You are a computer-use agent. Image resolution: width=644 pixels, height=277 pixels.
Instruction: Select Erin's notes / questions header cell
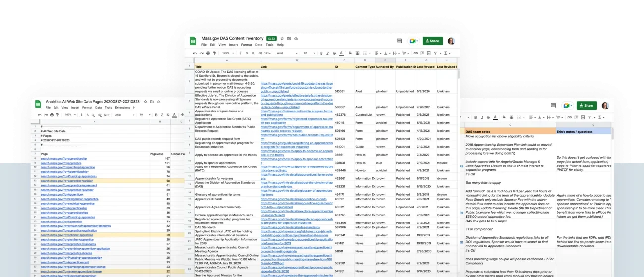tap(583, 131)
